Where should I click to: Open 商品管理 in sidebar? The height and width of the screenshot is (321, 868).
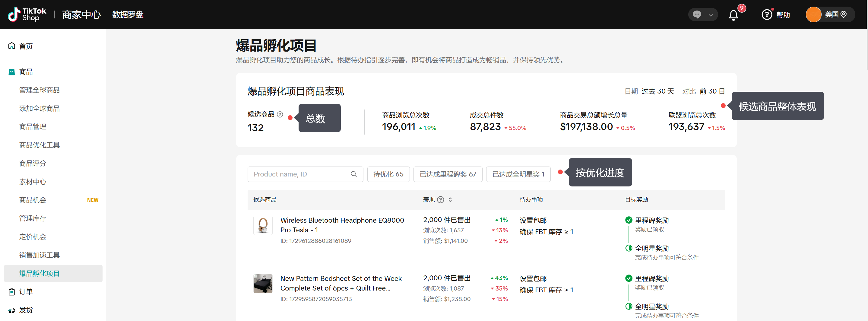(33, 127)
